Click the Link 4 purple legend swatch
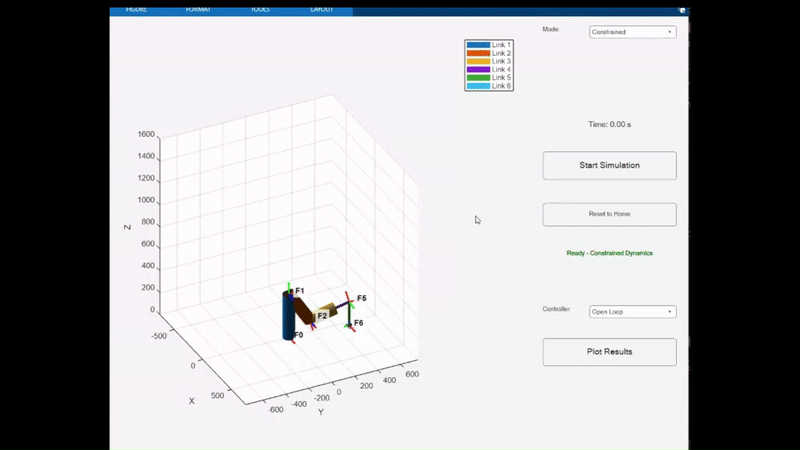This screenshot has height=450, width=800. [478, 69]
